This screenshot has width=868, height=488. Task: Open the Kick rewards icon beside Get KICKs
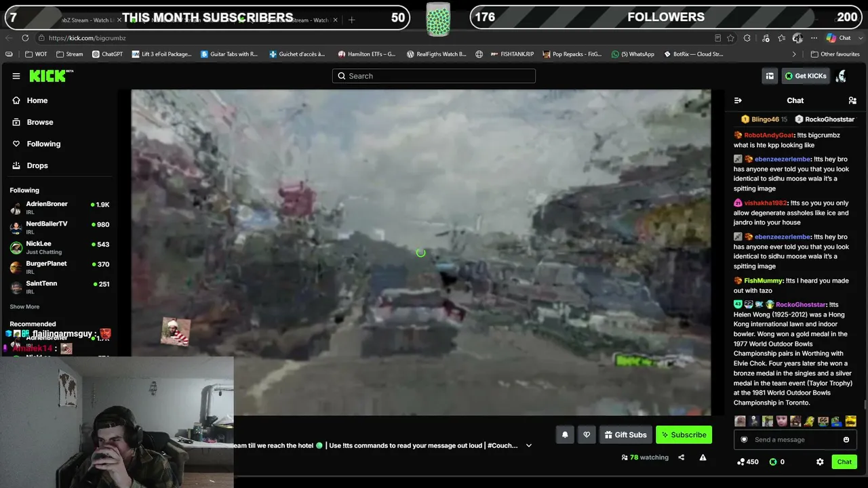pyautogui.click(x=770, y=76)
